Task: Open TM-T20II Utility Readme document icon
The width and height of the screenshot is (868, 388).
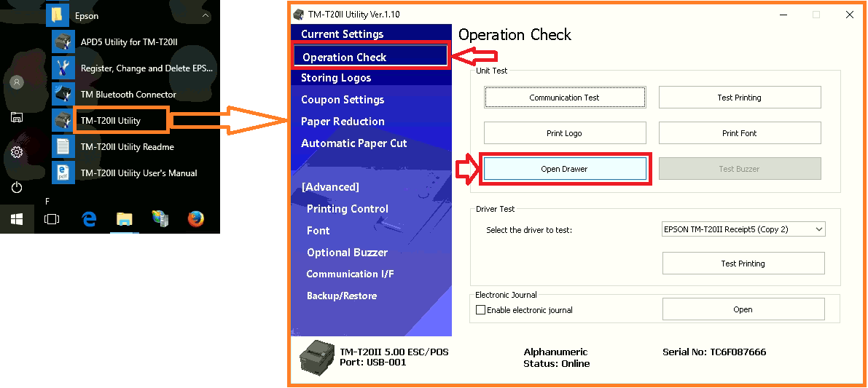Action: [63, 146]
